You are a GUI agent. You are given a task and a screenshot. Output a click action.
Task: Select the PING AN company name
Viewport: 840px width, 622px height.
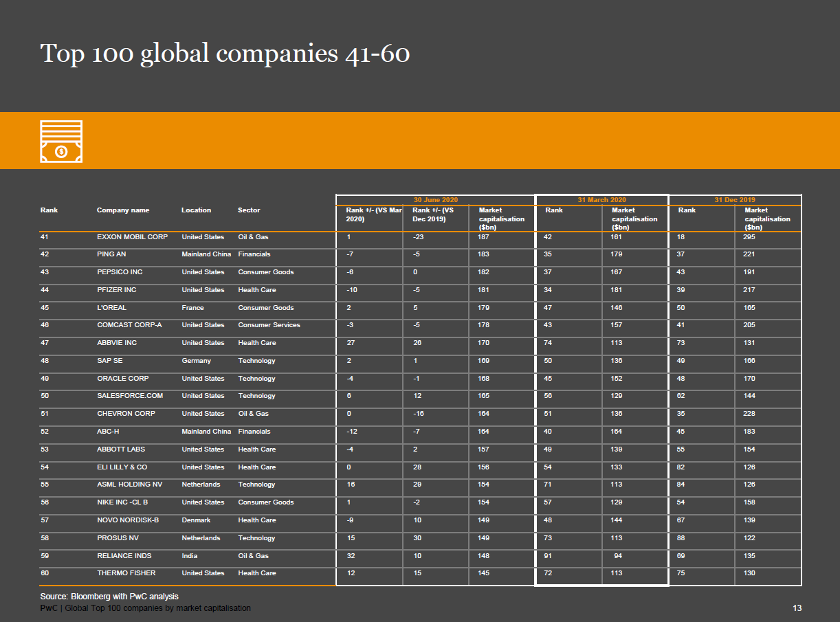point(111,254)
